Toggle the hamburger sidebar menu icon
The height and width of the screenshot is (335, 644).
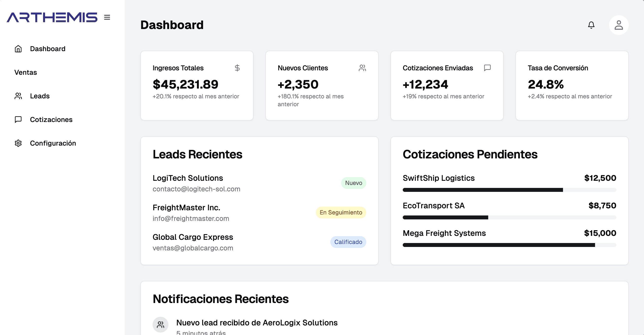[107, 17]
